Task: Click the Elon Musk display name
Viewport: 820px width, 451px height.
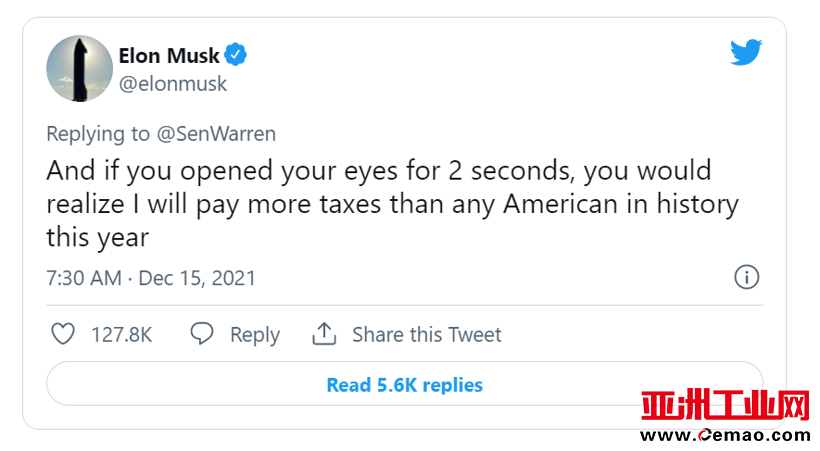Action: [x=168, y=56]
